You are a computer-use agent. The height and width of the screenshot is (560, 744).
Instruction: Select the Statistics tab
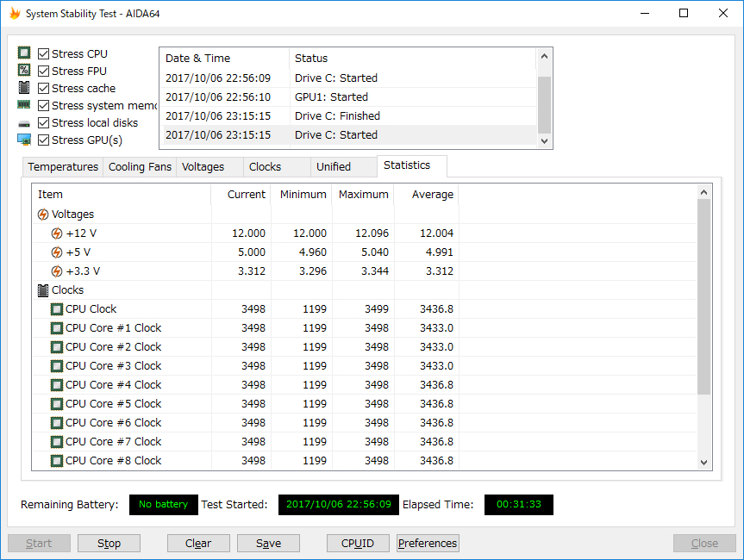tap(411, 165)
